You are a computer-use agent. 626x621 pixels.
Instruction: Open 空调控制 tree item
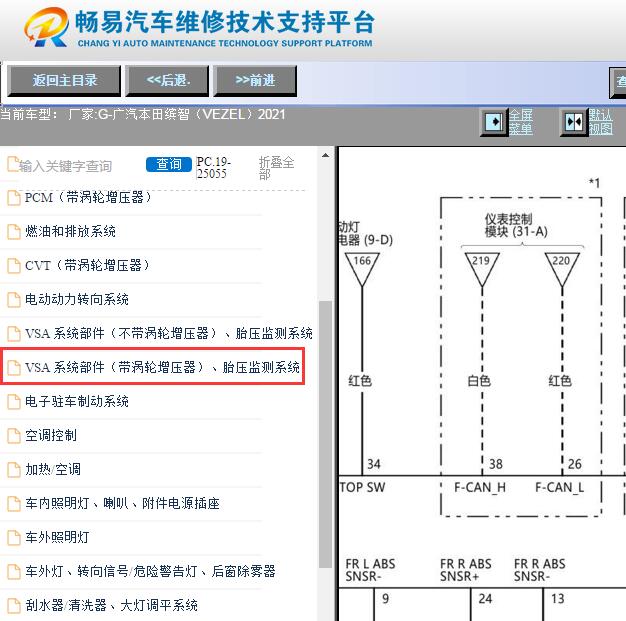pyautogui.click(x=51, y=435)
